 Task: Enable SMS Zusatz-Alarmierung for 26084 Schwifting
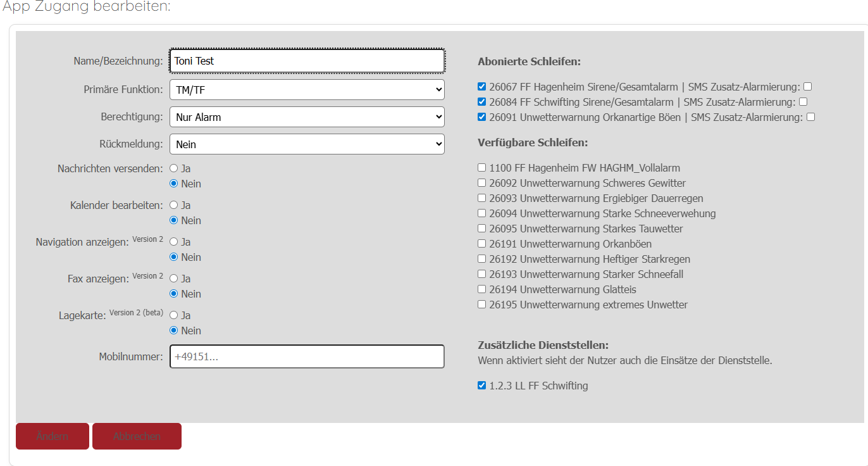(x=803, y=102)
